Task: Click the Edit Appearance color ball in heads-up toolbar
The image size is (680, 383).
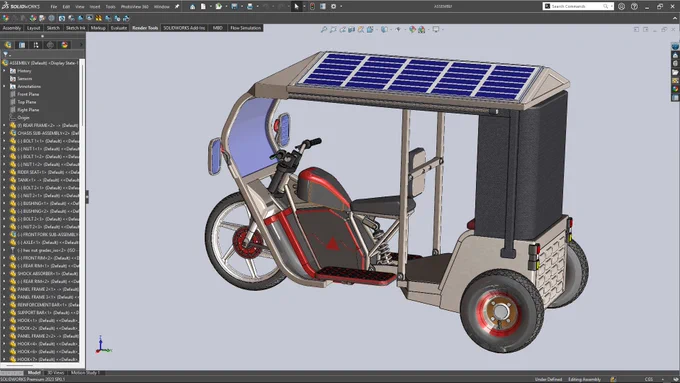Action: 412,29
